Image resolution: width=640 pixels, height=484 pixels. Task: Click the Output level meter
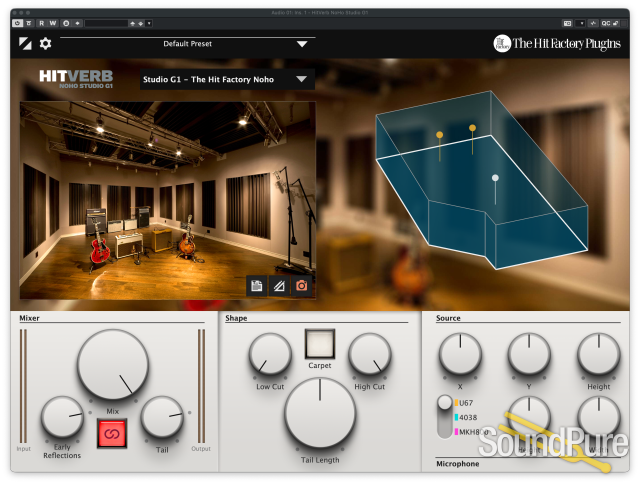pyautogui.click(x=201, y=386)
